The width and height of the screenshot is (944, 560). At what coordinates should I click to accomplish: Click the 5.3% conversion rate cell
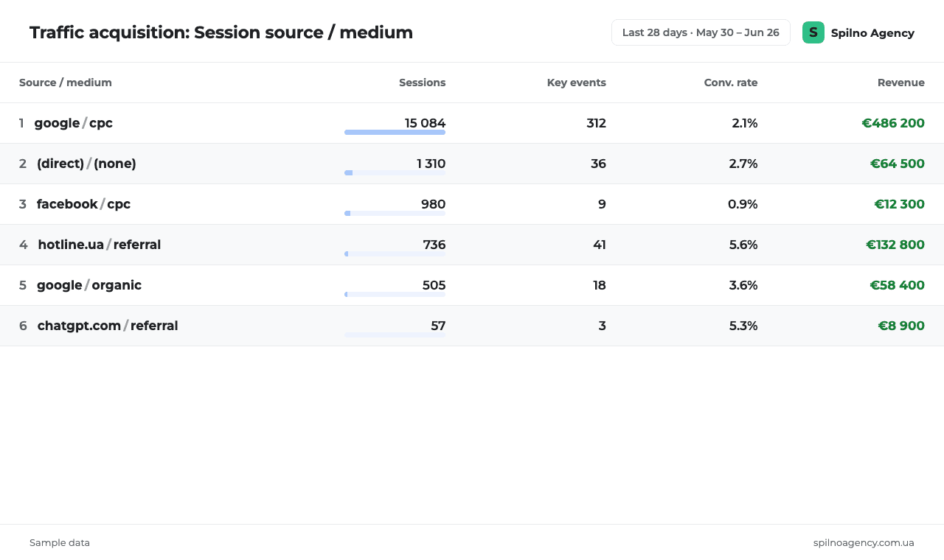pos(743,326)
